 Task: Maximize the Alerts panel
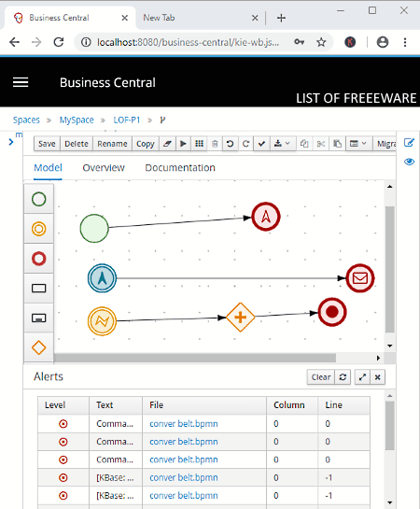(362, 377)
